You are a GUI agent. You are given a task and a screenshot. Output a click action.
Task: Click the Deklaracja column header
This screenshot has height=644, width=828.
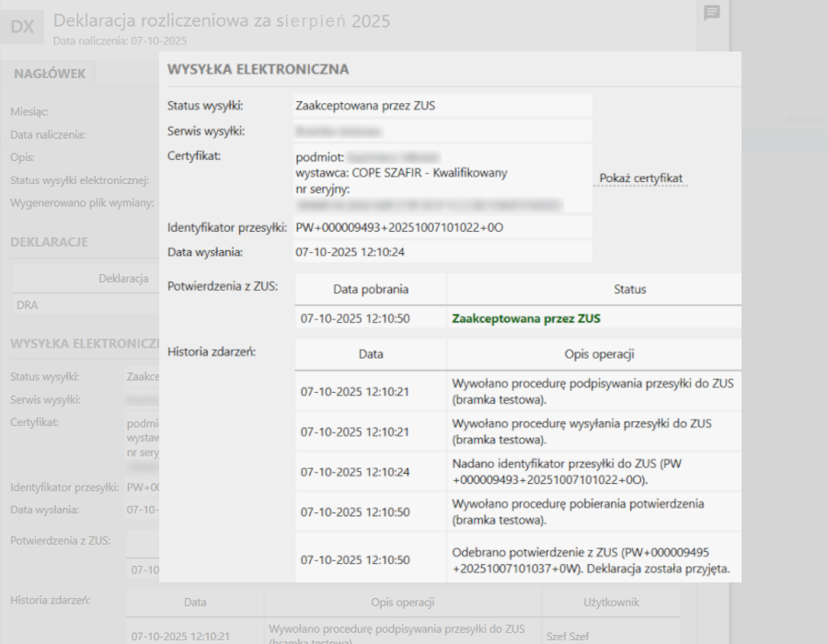[123, 278]
